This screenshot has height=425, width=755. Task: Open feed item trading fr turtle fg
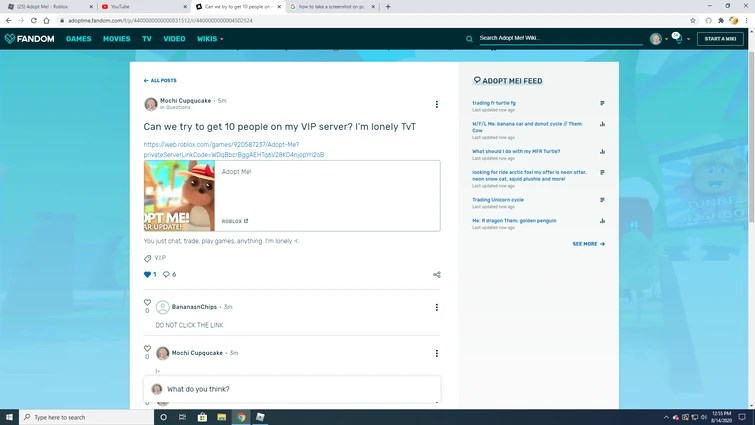pos(494,103)
